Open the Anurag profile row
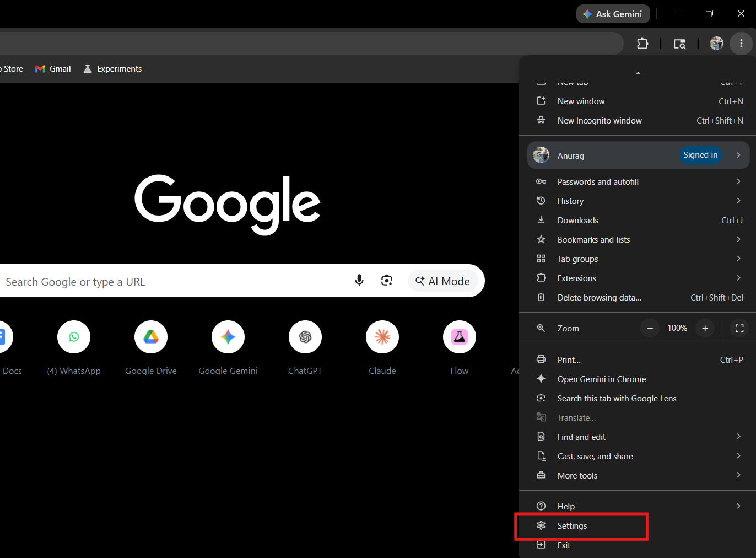756x558 pixels. click(x=638, y=155)
